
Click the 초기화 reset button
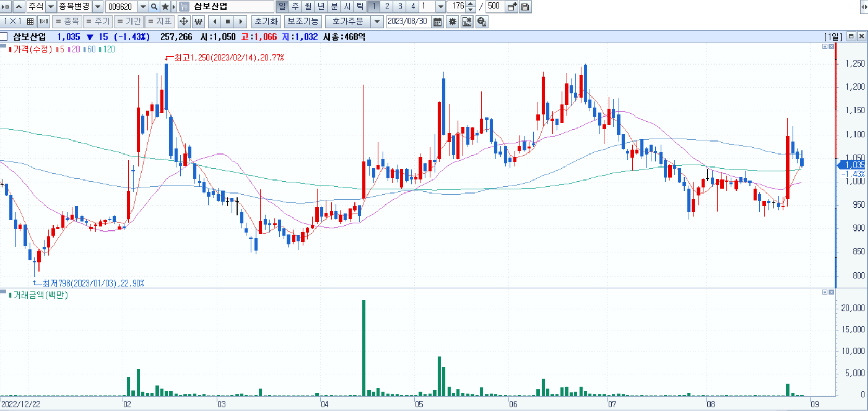pos(266,21)
